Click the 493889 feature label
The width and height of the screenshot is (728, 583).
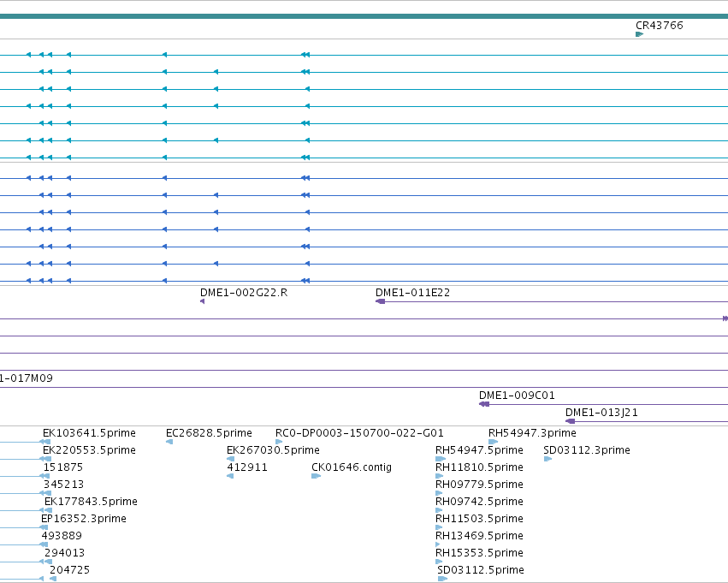tap(62, 536)
